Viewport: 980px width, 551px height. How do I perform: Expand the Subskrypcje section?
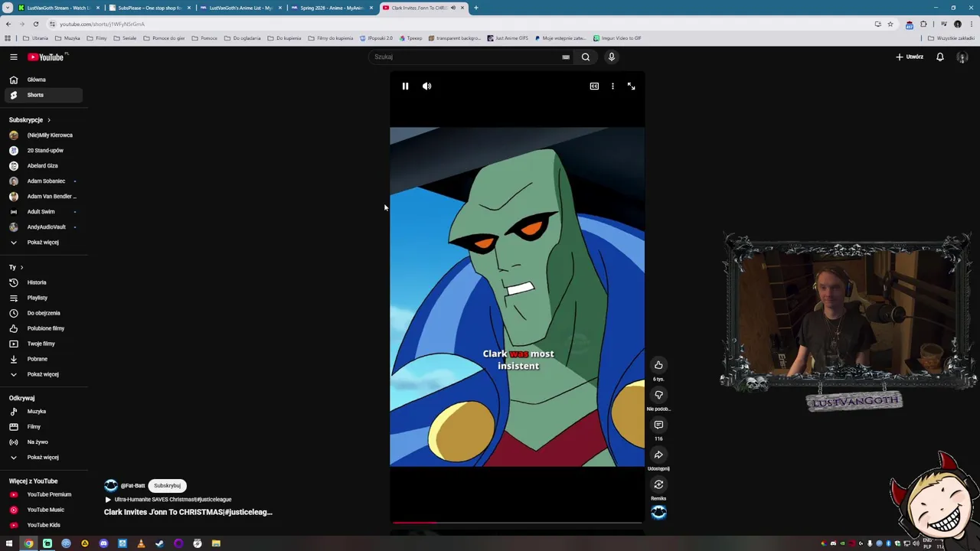pos(30,120)
